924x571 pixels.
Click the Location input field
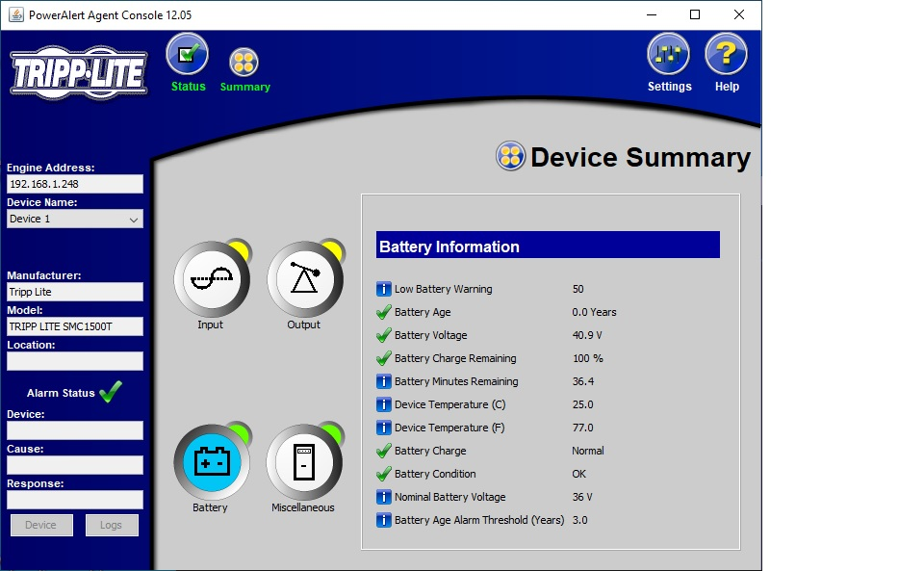[75, 361]
